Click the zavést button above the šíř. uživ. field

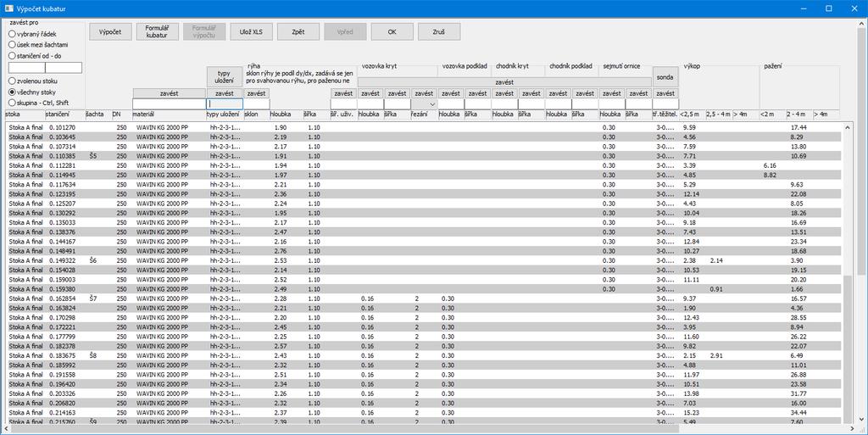click(x=343, y=93)
